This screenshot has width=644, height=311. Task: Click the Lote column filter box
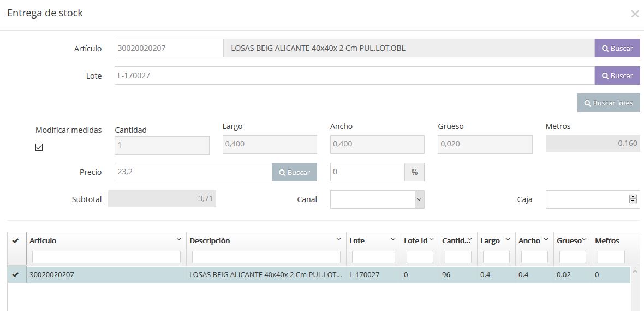point(373,257)
